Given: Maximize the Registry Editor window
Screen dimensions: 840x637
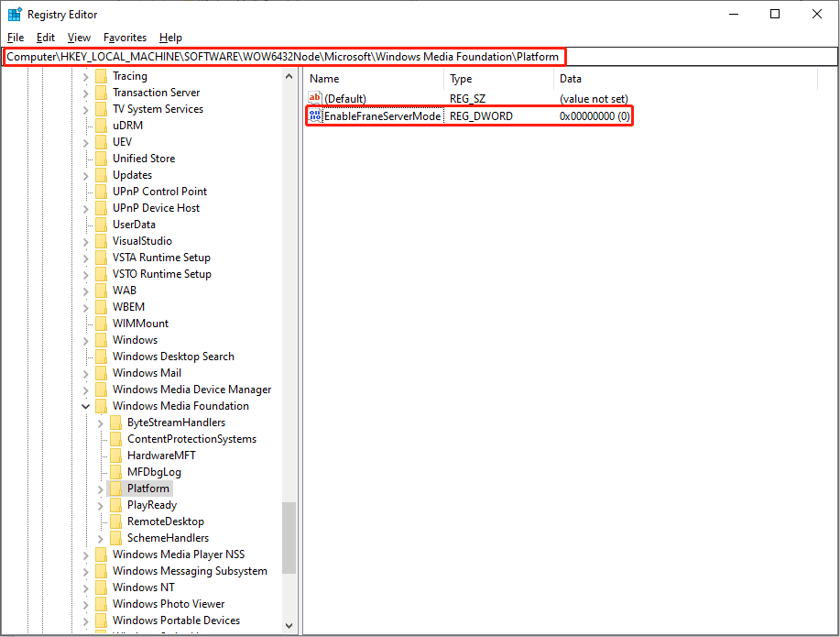Looking at the screenshot, I should pyautogui.click(x=775, y=14).
